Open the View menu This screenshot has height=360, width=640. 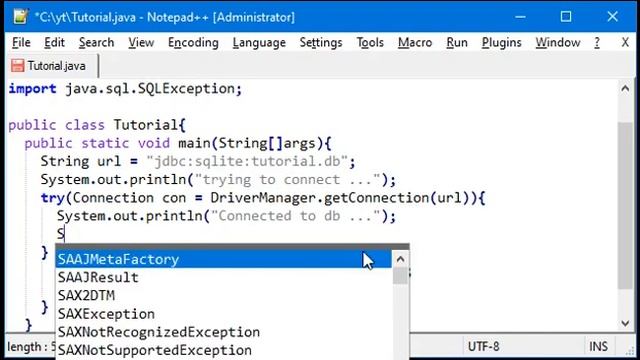coord(141,42)
